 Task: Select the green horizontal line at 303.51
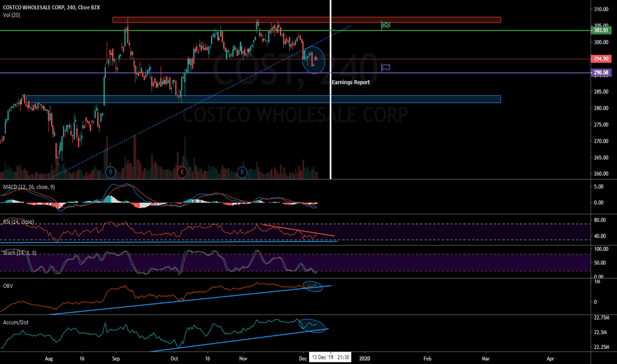coord(295,30)
